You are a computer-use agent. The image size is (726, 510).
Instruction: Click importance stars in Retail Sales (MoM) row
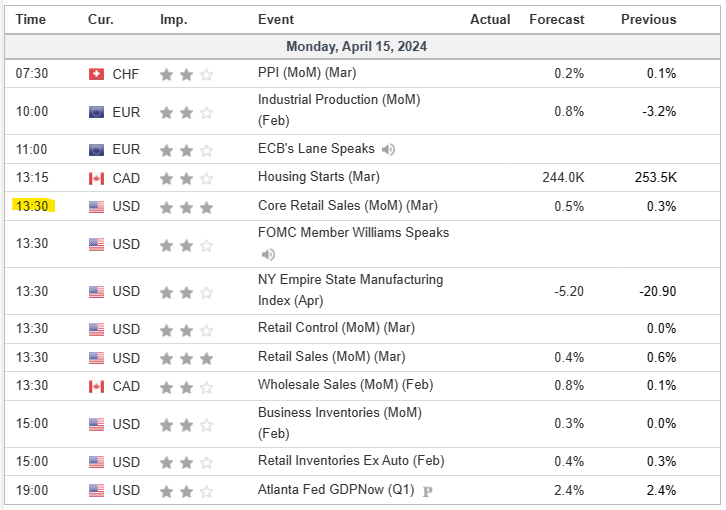(x=186, y=358)
